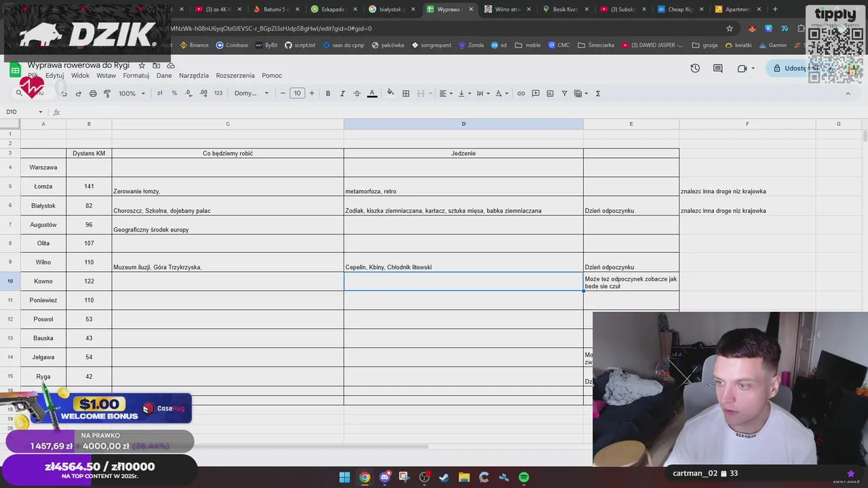Open the Garmin bookmark
868x488 pixels.
point(772,45)
